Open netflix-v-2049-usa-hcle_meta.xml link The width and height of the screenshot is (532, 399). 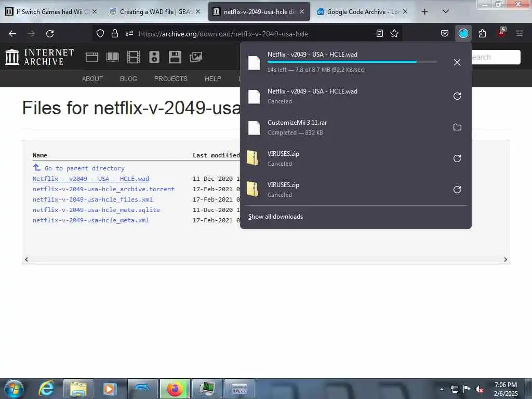[x=90, y=220]
